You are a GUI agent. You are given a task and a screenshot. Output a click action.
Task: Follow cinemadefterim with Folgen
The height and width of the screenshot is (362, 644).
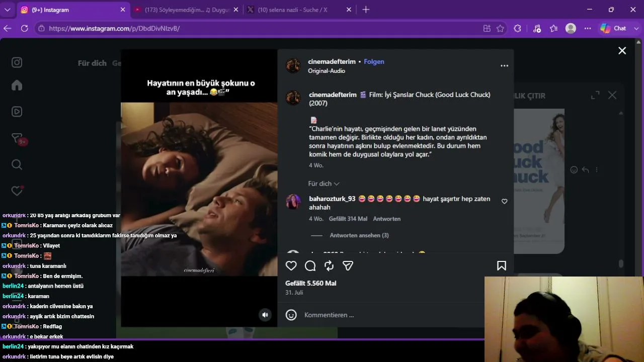[x=374, y=61]
